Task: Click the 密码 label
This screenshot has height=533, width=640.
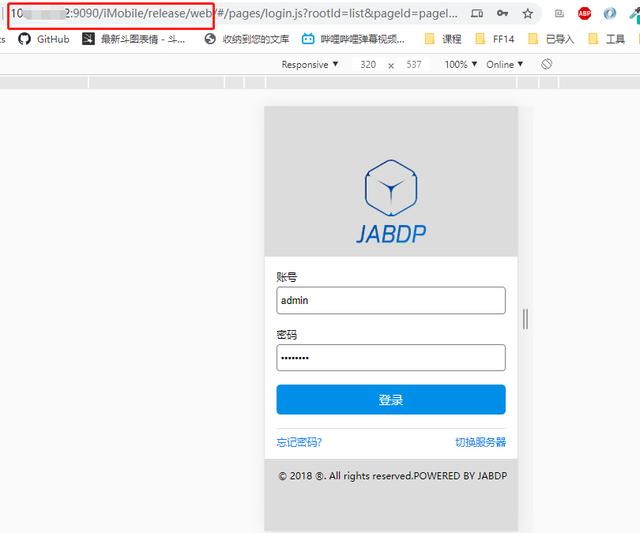Action: point(287,335)
